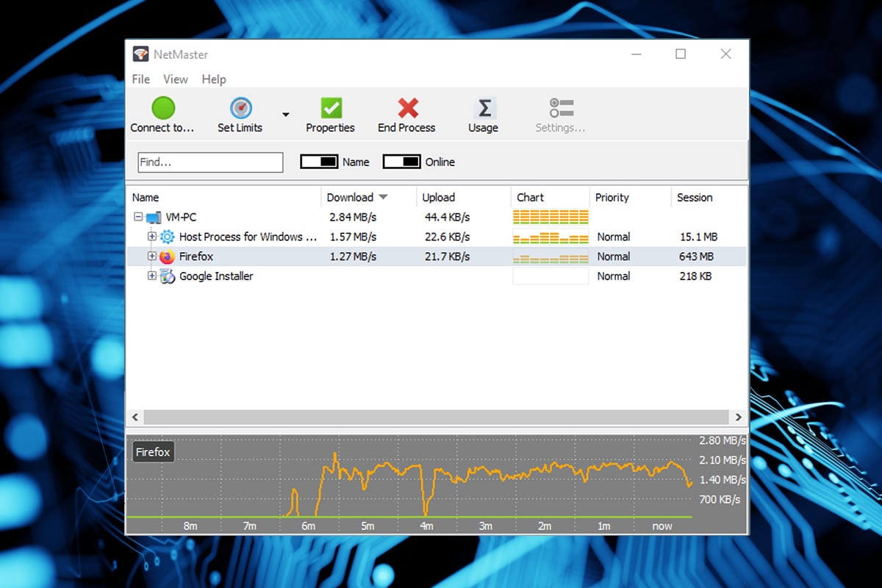
Task: Click the Firefox label on the graph
Action: [x=153, y=452]
